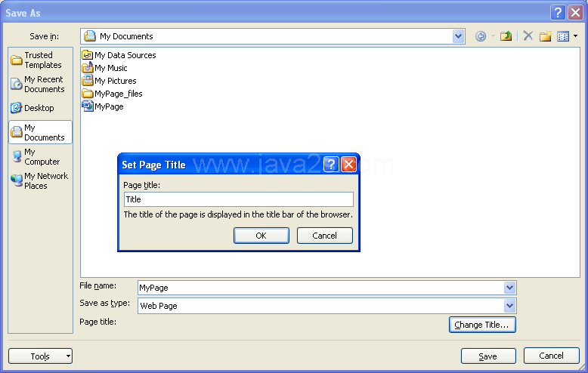
Task: Click the Delete X toolbar icon
Action: (528, 36)
